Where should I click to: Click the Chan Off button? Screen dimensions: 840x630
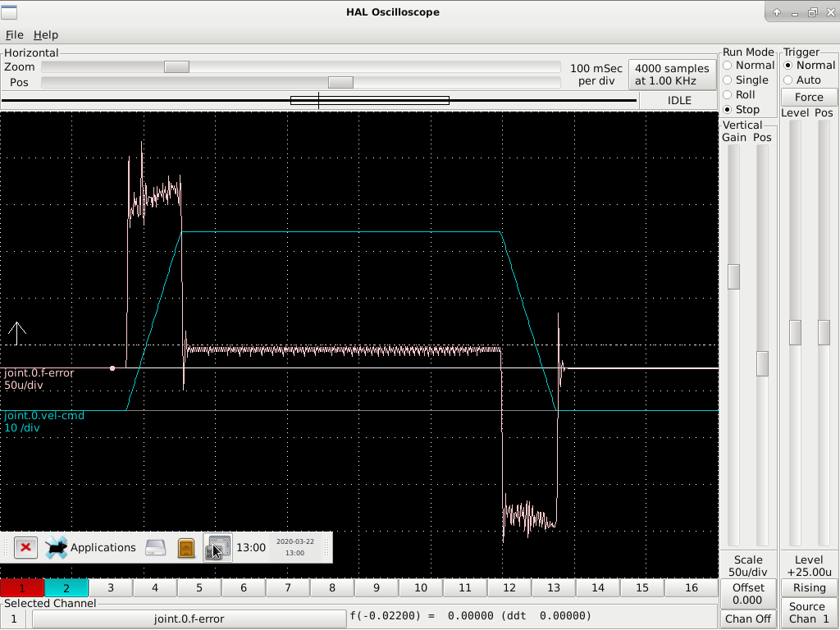click(x=748, y=619)
